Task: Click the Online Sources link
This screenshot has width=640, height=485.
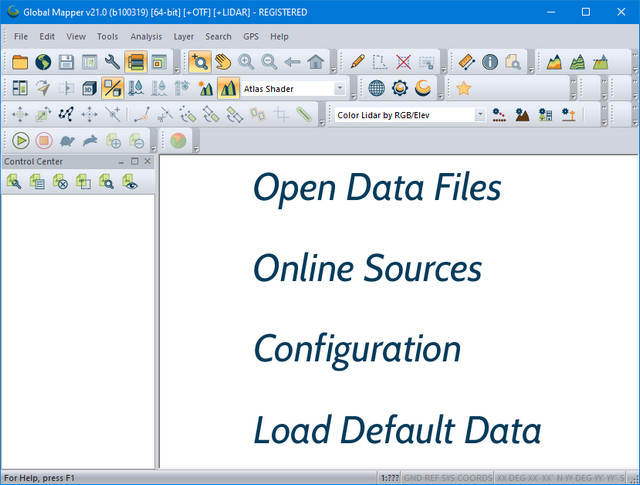Action: point(367,269)
